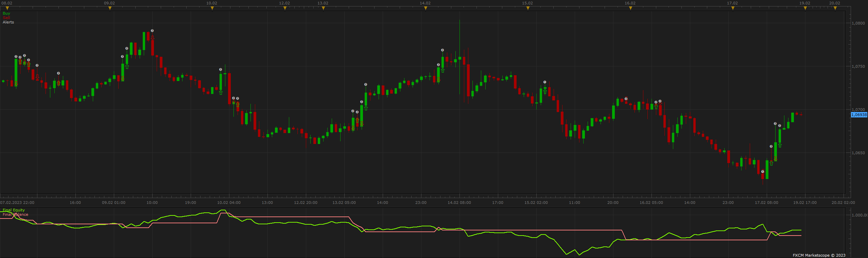Select the 15.02 day marker triangle

pos(528,8)
